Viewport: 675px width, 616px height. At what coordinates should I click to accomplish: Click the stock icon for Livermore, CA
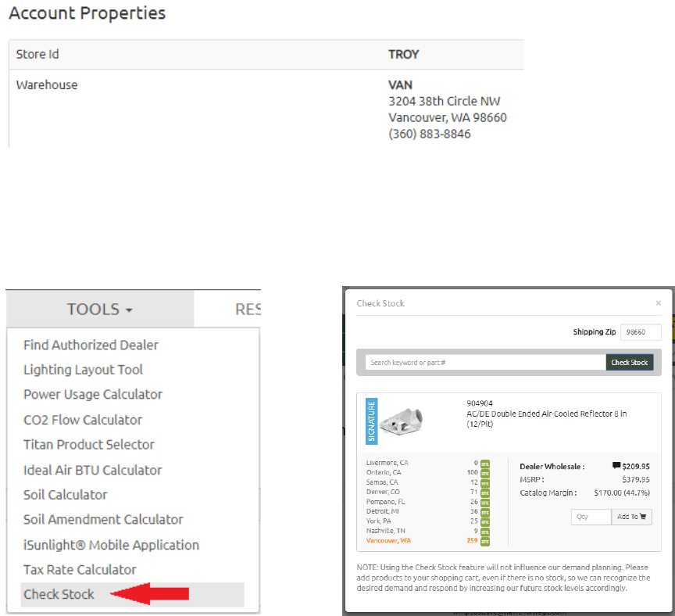(485, 464)
